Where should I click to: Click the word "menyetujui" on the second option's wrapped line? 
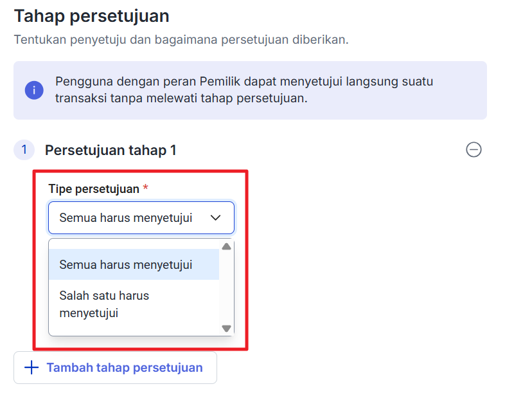[x=89, y=314]
